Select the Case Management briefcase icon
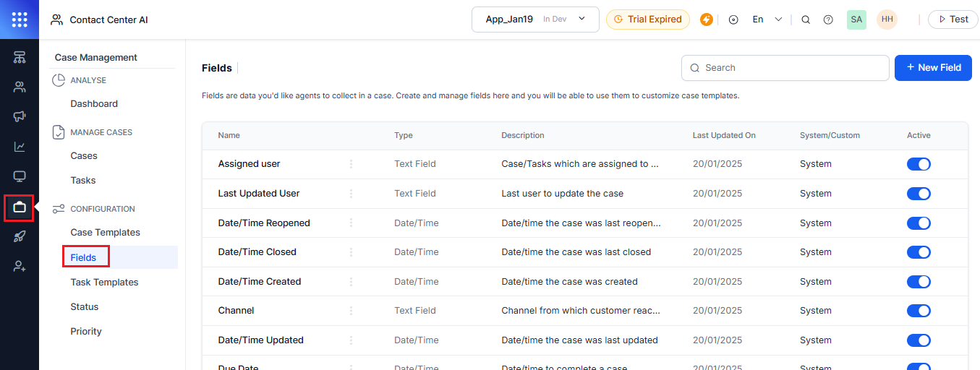 [20, 207]
